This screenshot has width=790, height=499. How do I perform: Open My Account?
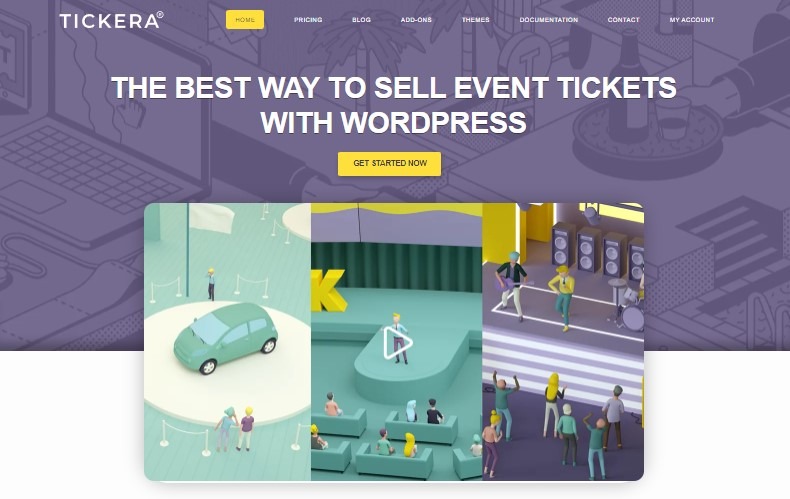(x=691, y=20)
